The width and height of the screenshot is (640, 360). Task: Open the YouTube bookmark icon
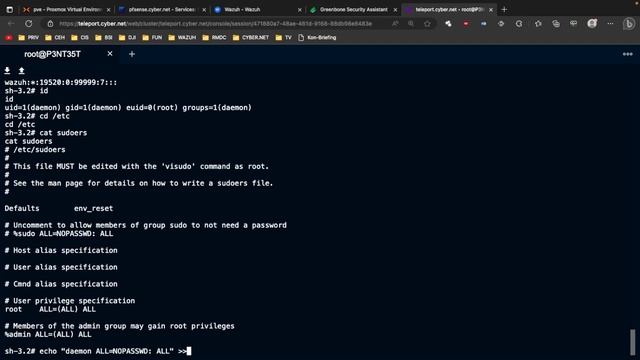pyautogui.click(x=9, y=38)
